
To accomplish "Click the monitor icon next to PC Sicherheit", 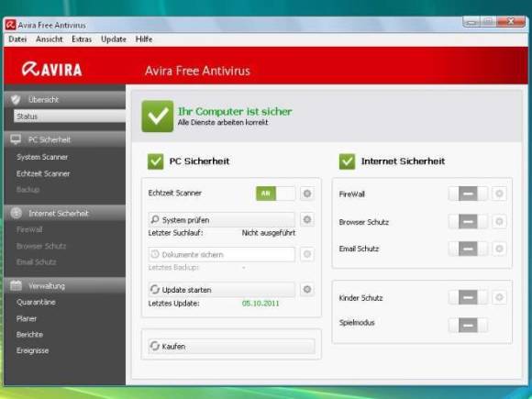I will 16,139.
